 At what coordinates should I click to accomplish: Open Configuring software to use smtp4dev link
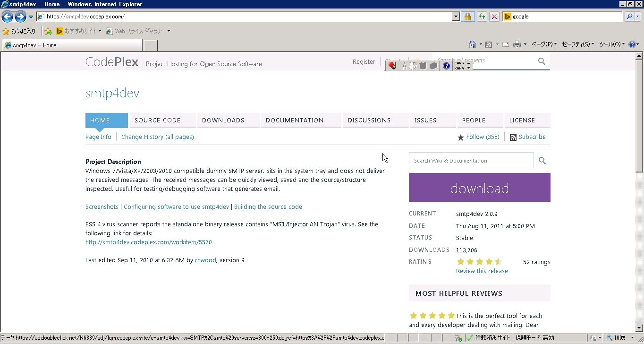(176, 206)
